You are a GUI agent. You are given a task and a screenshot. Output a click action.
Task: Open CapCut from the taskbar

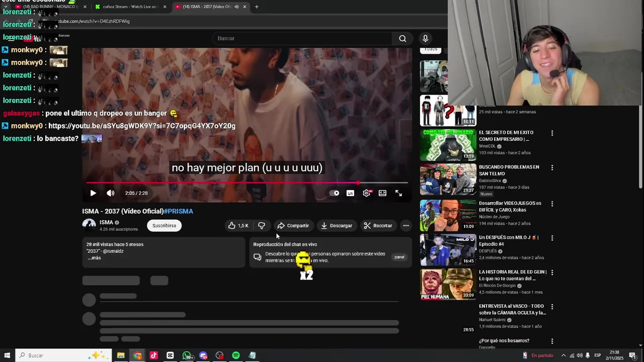[x=170, y=355]
